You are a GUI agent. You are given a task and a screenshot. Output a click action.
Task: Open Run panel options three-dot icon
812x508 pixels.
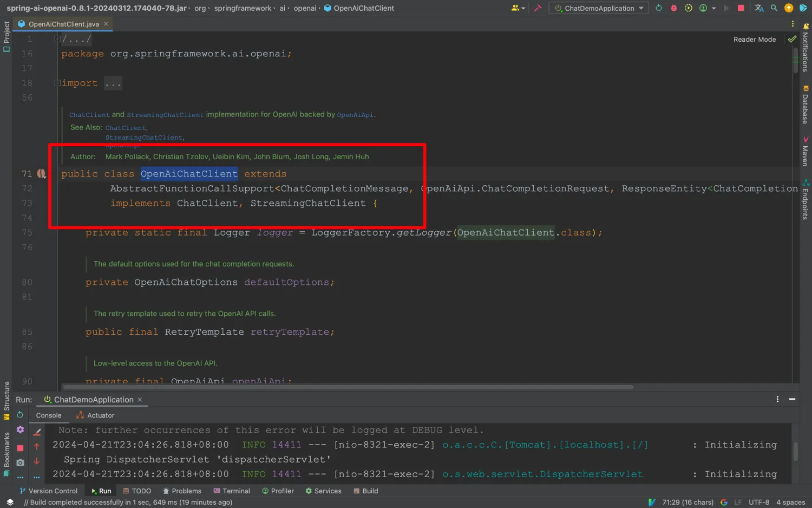[x=777, y=399]
